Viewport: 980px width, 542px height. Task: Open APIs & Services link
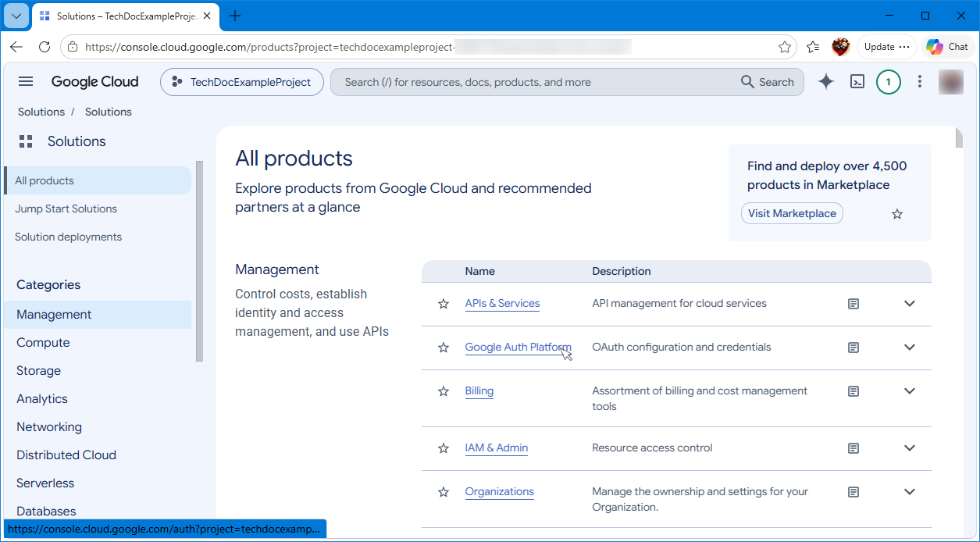[x=502, y=304]
